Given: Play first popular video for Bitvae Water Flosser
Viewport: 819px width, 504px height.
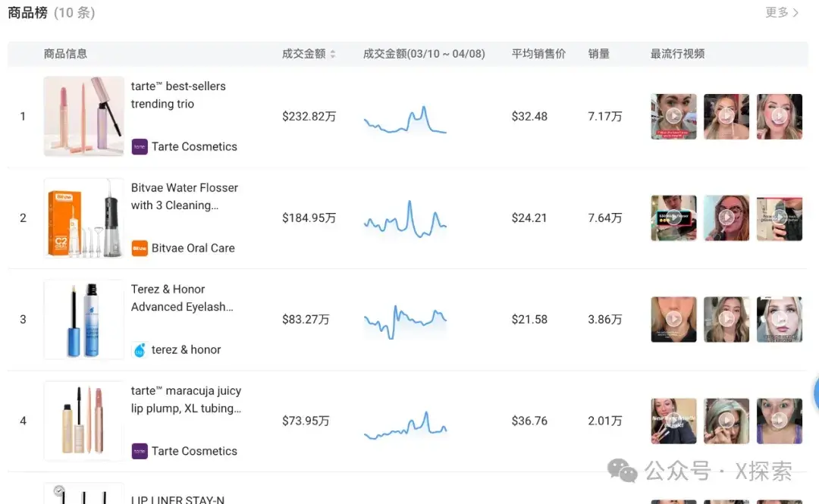Looking at the screenshot, I should click(674, 218).
